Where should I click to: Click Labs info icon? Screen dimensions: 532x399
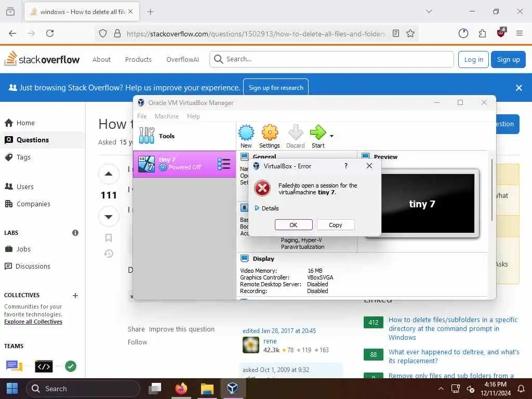click(x=75, y=233)
